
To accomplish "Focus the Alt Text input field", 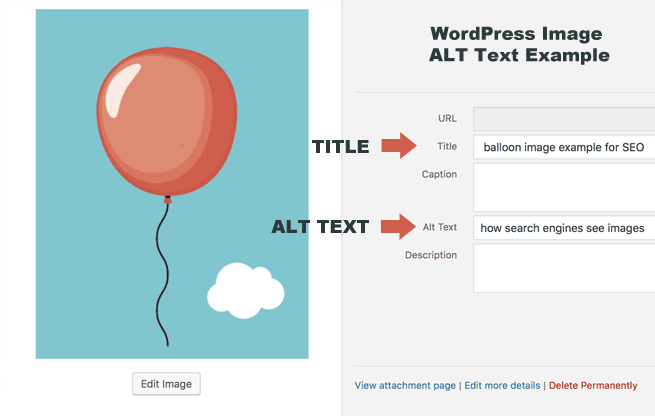I will point(564,228).
